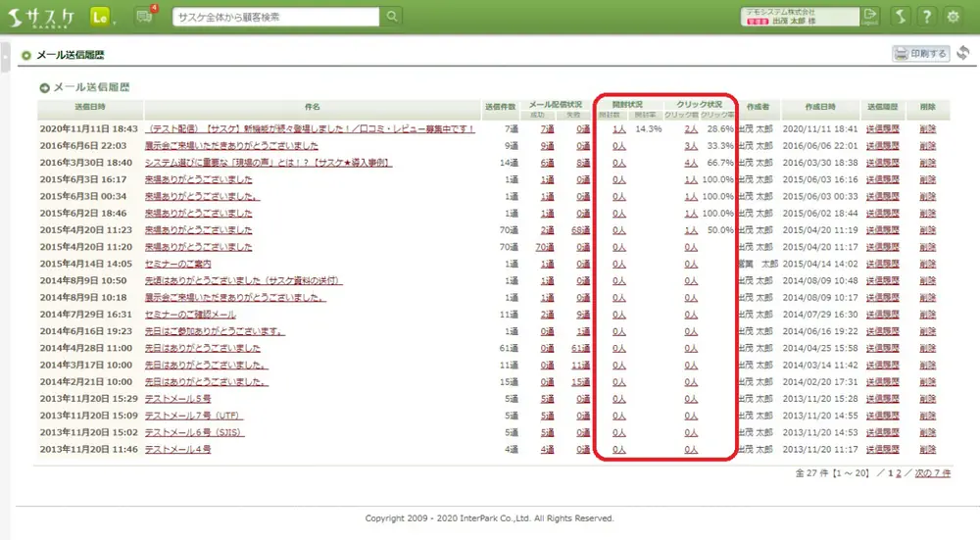
Task: Click 4人 click count in the 2016年3月30日 row
Action: 691,163
